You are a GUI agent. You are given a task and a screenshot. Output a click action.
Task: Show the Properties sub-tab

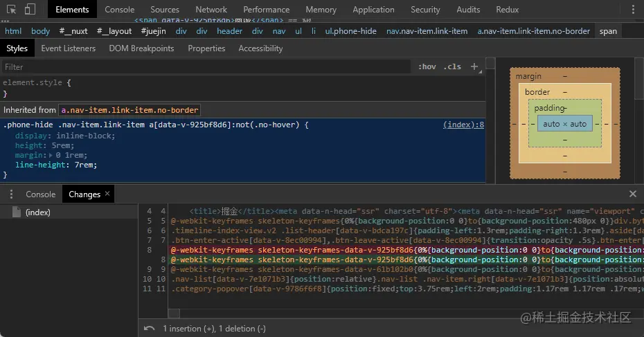pyautogui.click(x=206, y=48)
